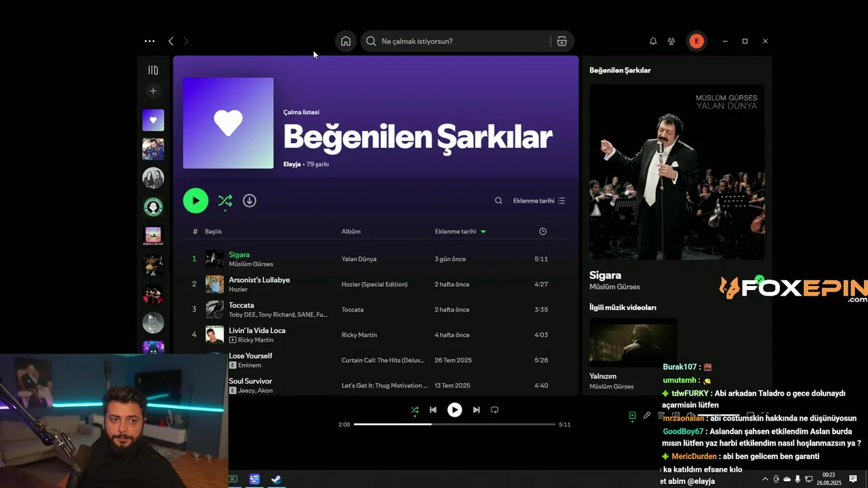This screenshot has height=488, width=868.
Task: Click the plus icon to create a playlist
Action: coord(153,91)
